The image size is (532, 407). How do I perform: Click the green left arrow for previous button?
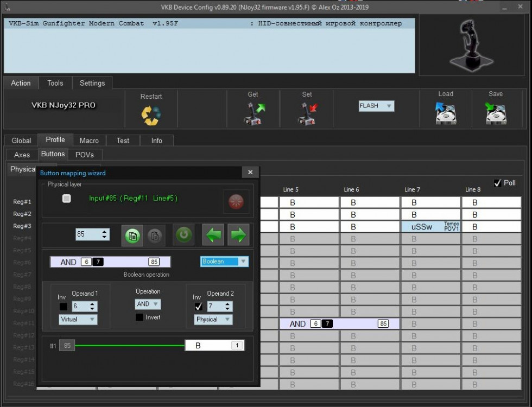pos(213,234)
